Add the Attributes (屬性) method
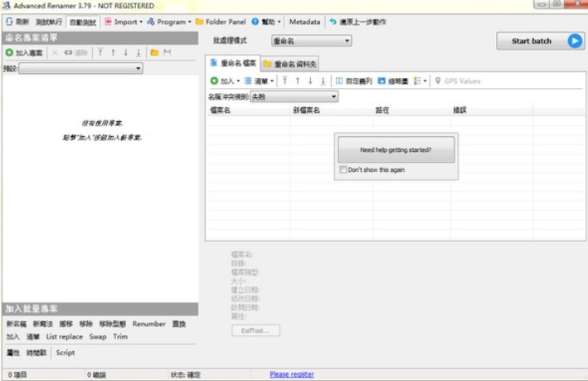Screen dimensions: 588x381 pyautogui.click(x=12, y=353)
